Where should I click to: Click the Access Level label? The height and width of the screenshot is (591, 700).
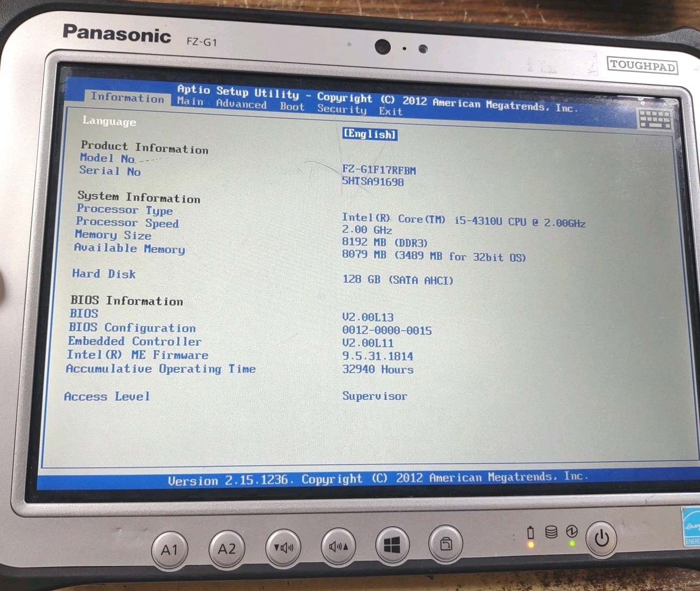[107, 397]
